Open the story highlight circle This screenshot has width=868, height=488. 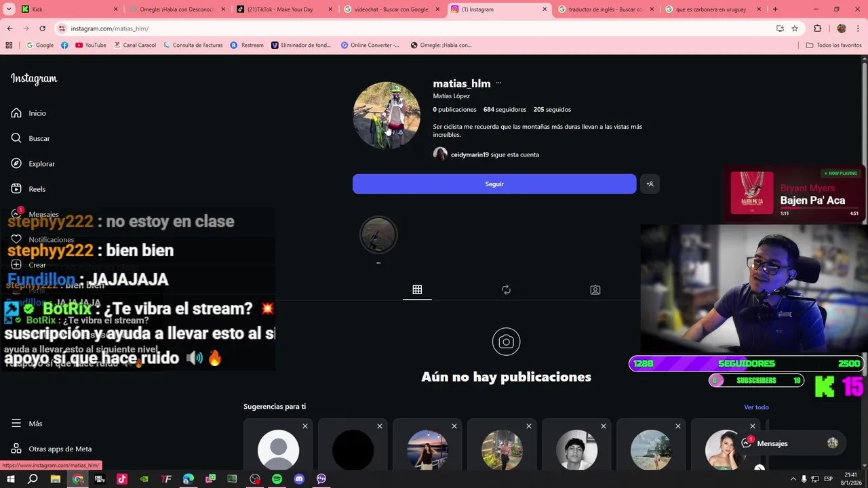pyautogui.click(x=378, y=235)
